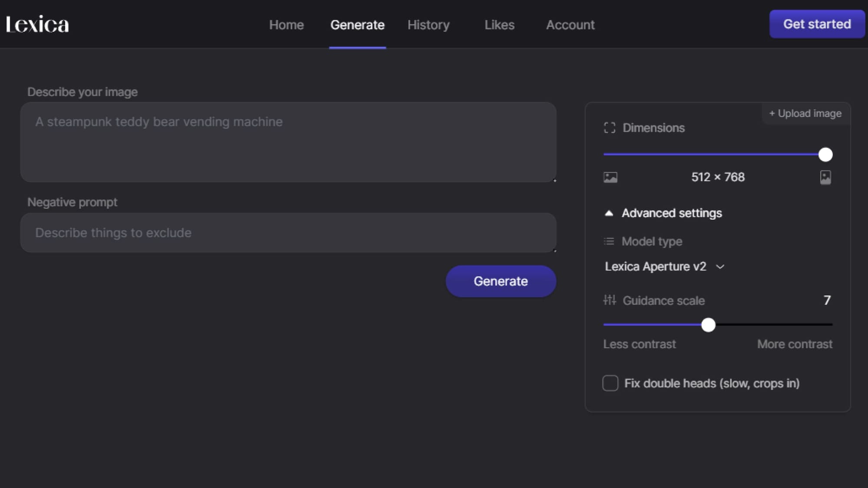This screenshot has height=488, width=868.
Task: Enable Fix double heads checkbox
Action: 610,383
